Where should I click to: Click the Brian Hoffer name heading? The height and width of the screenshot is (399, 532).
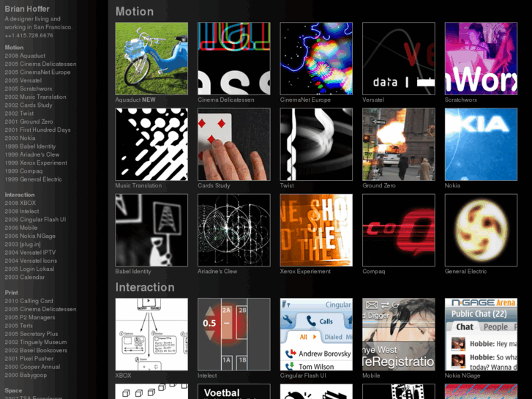[27, 10]
